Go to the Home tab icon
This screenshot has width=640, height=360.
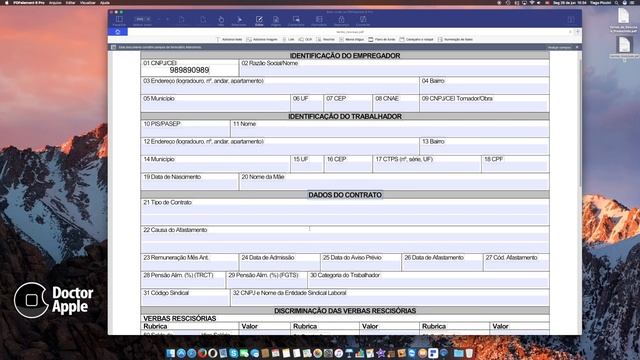[x=118, y=32]
